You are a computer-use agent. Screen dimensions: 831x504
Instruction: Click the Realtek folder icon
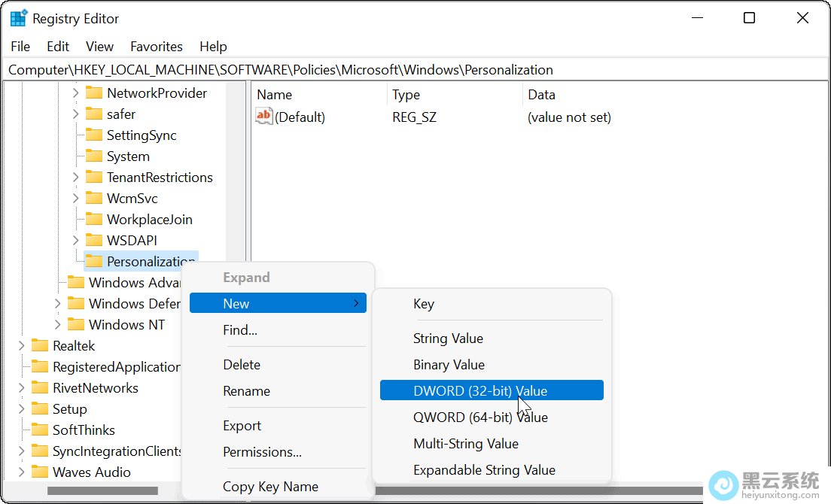coord(40,346)
